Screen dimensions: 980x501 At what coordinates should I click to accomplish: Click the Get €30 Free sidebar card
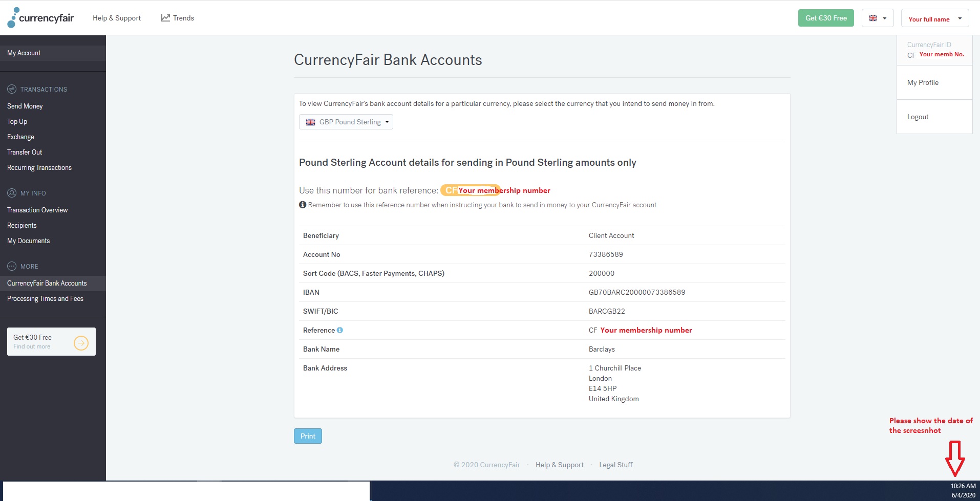point(51,341)
